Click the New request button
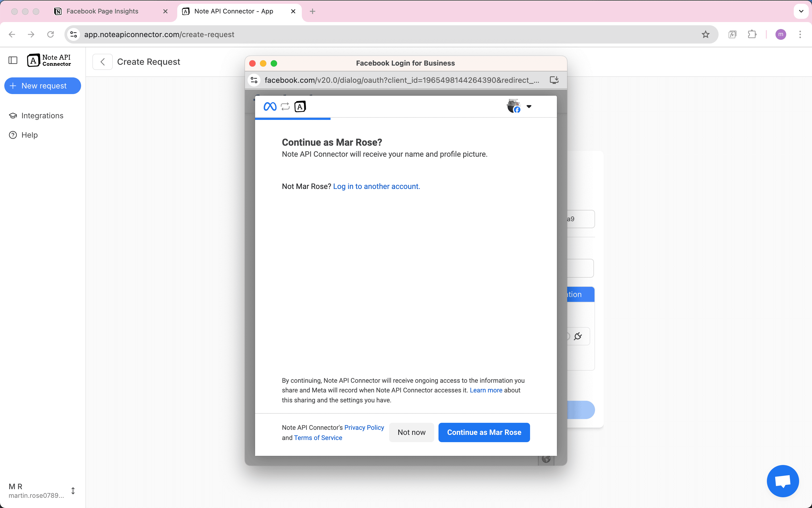812x508 pixels. tap(43, 86)
